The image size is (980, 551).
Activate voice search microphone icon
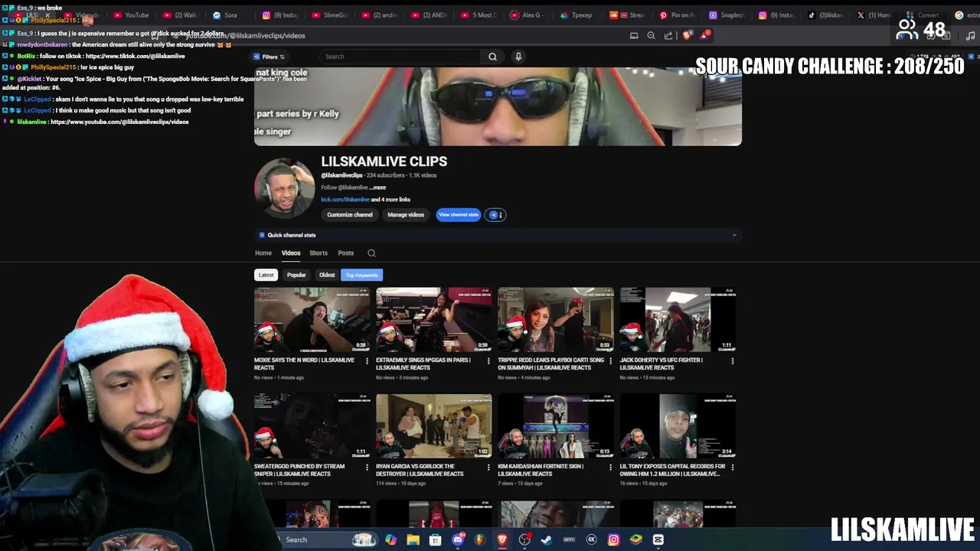[x=518, y=57]
